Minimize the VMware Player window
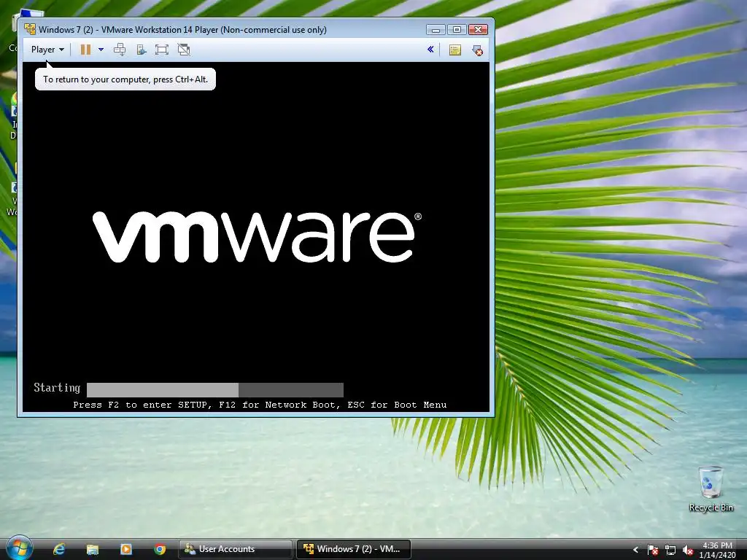 pos(436,29)
